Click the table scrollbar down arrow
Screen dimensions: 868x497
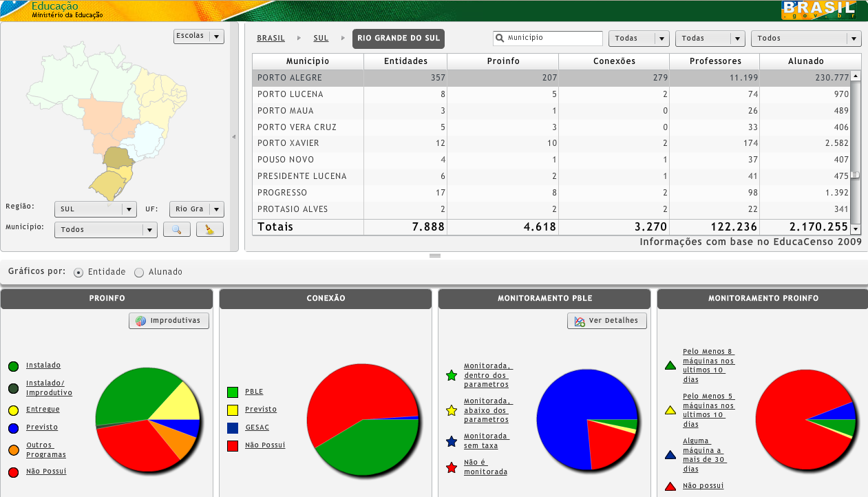[x=856, y=229]
